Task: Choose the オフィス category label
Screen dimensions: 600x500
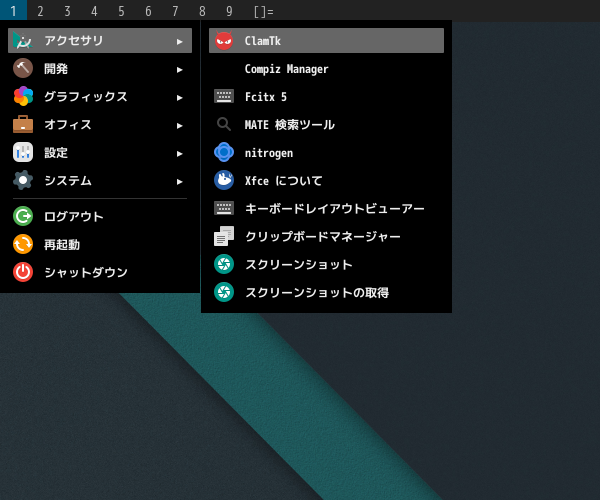Action: [x=68, y=124]
